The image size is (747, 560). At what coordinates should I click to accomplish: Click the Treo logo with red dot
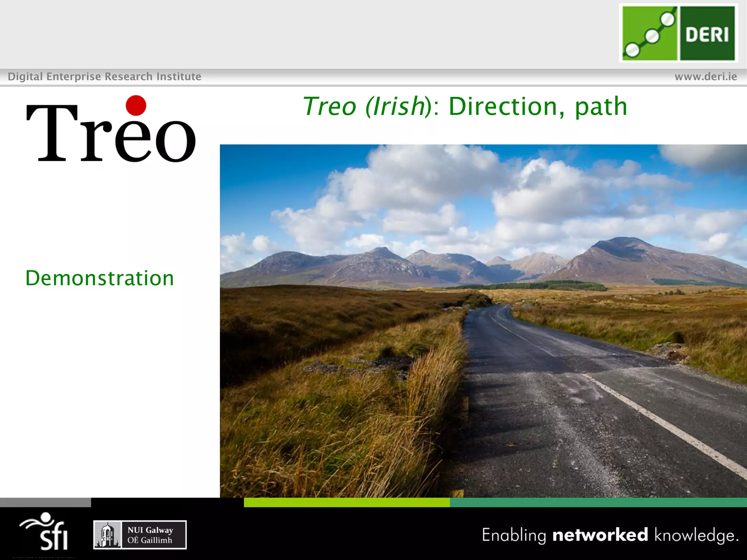(x=111, y=129)
